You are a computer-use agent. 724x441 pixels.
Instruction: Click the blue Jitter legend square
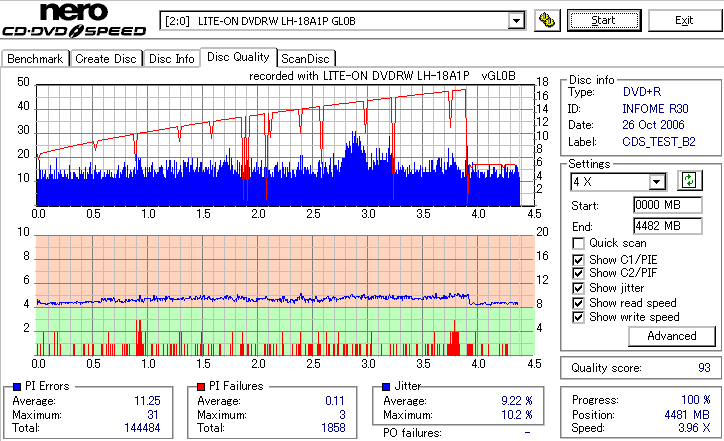386,387
